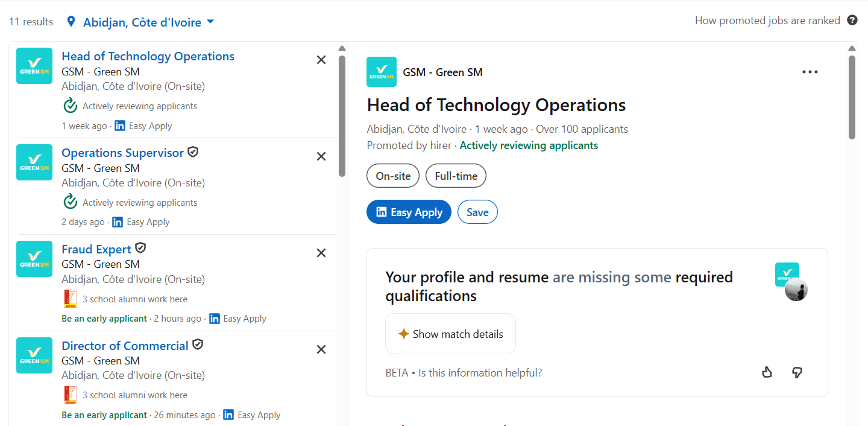
Task: Open the three-dot more options menu
Action: click(x=810, y=72)
